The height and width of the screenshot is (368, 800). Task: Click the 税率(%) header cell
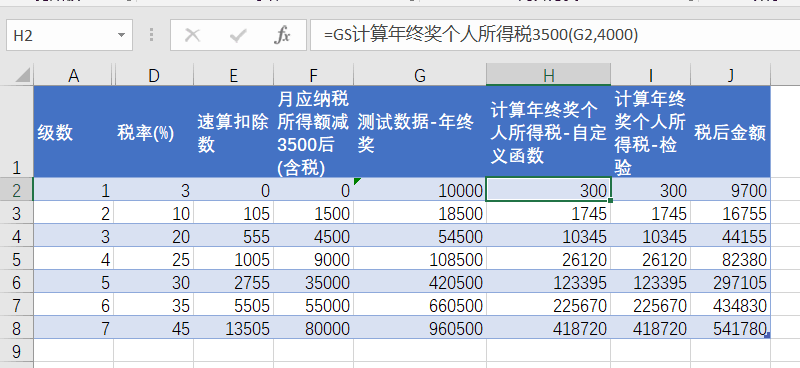tap(154, 132)
